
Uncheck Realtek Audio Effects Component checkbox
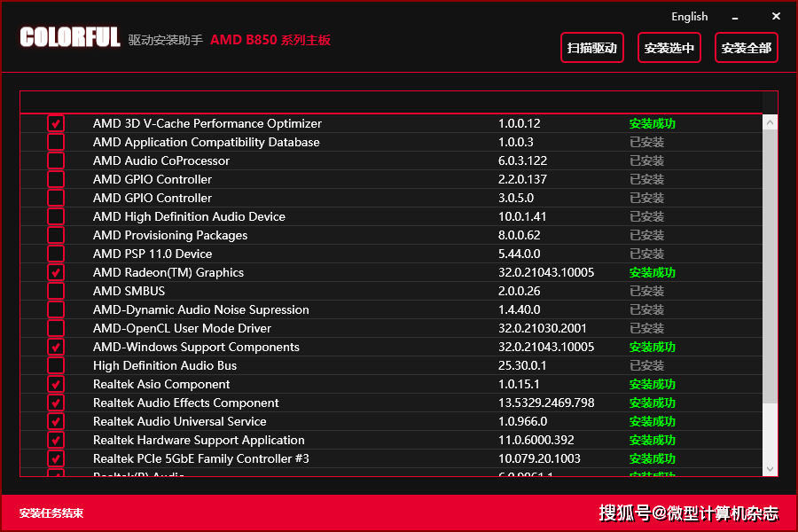[x=56, y=403]
